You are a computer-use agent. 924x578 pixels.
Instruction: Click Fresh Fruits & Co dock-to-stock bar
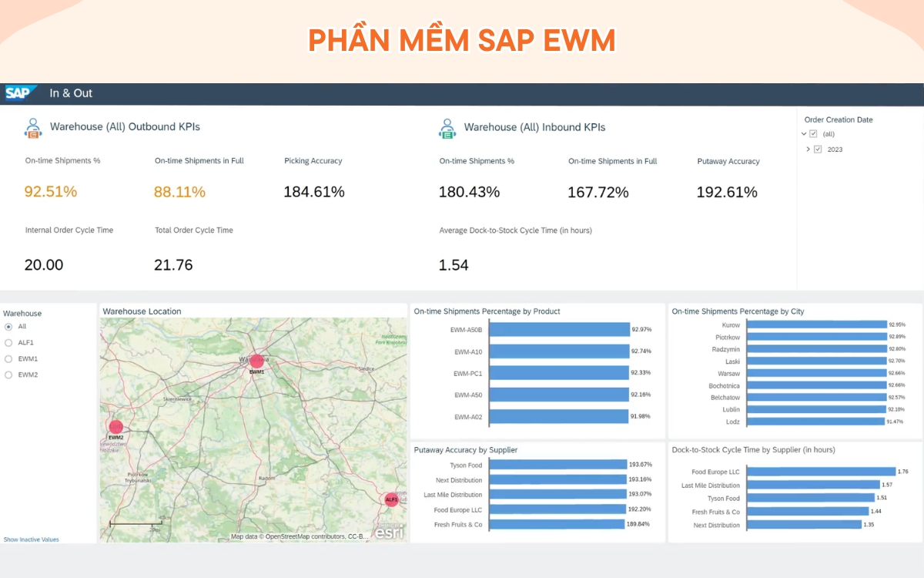click(808, 512)
